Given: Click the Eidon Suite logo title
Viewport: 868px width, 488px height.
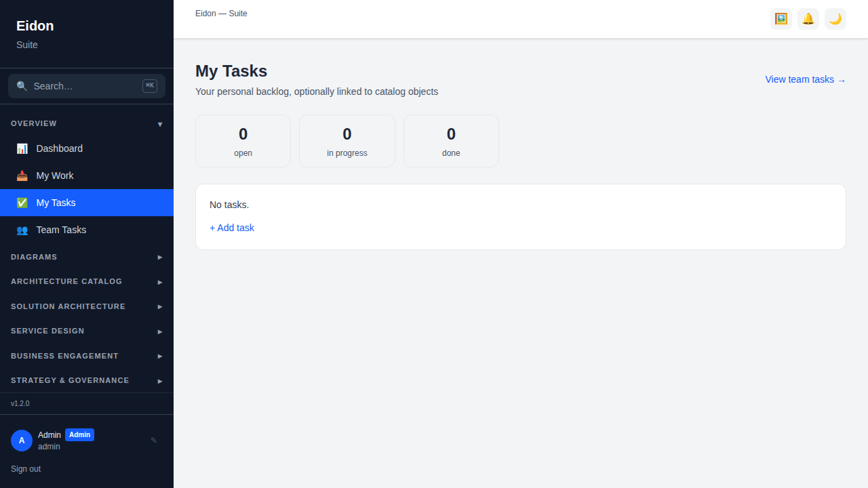Looking at the screenshot, I should coord(35,26).
